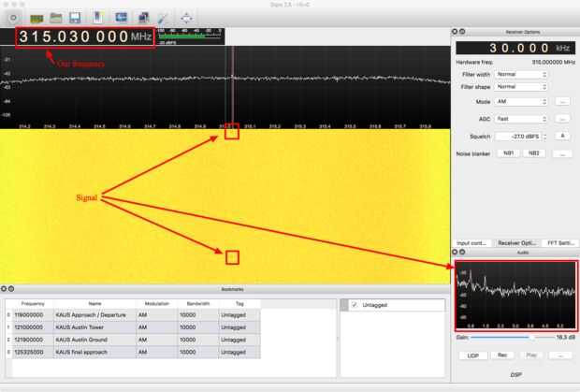Click the Frequency column header
580x392 pixels.
33,304
